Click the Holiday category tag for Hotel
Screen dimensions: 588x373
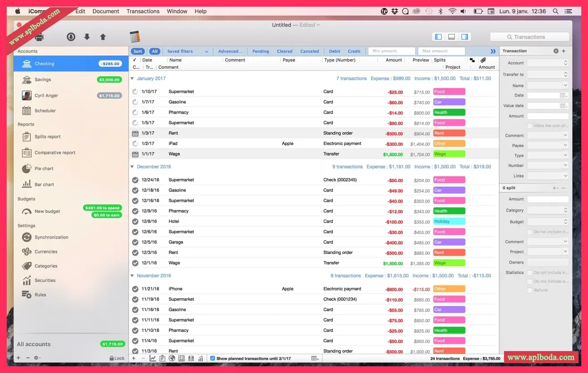pyautogui.click(x=449, y=221)
